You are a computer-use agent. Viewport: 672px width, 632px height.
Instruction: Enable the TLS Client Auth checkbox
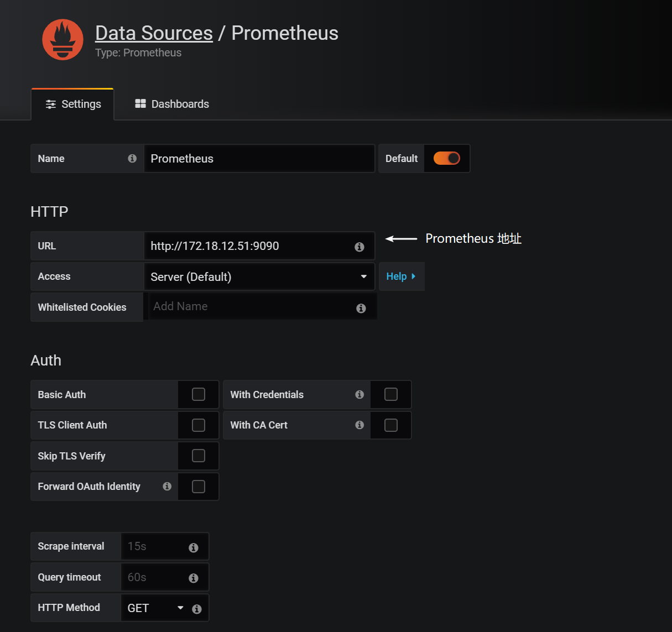[x=199, y=425]
